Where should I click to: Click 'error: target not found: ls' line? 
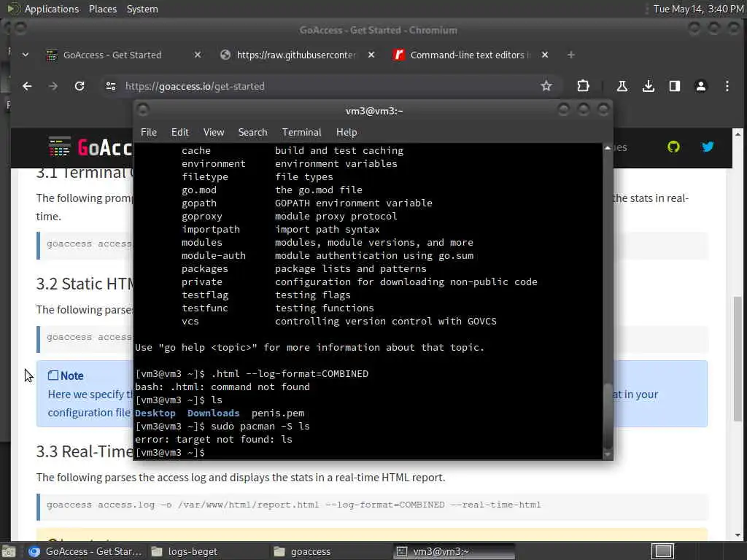(x=214, y=439)
